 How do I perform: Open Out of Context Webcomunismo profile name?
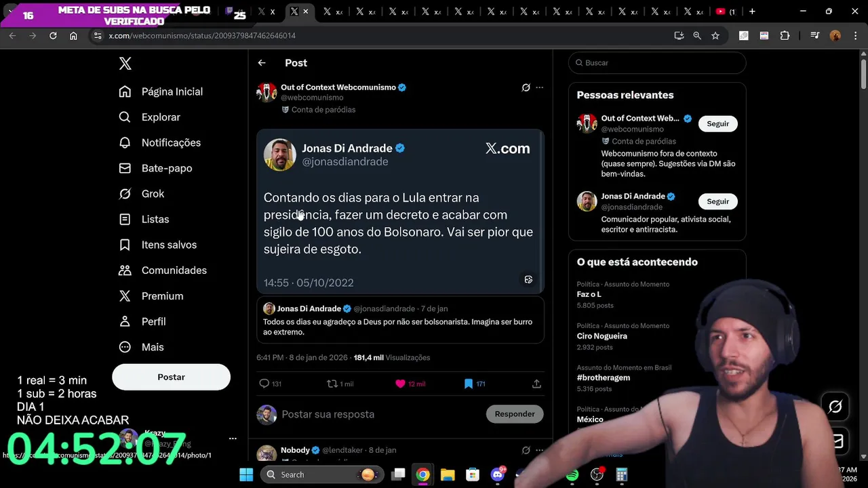point(338,87)
